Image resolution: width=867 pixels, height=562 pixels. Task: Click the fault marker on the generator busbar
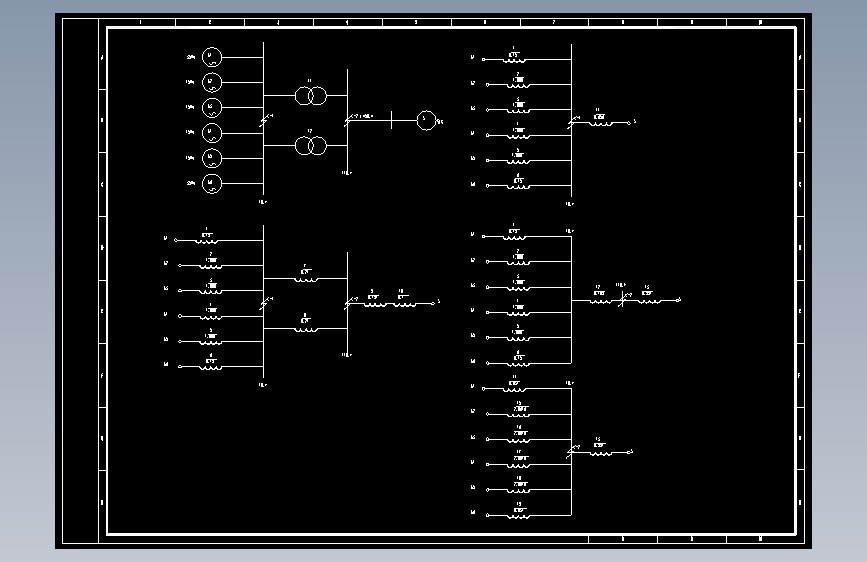[265, 121]
